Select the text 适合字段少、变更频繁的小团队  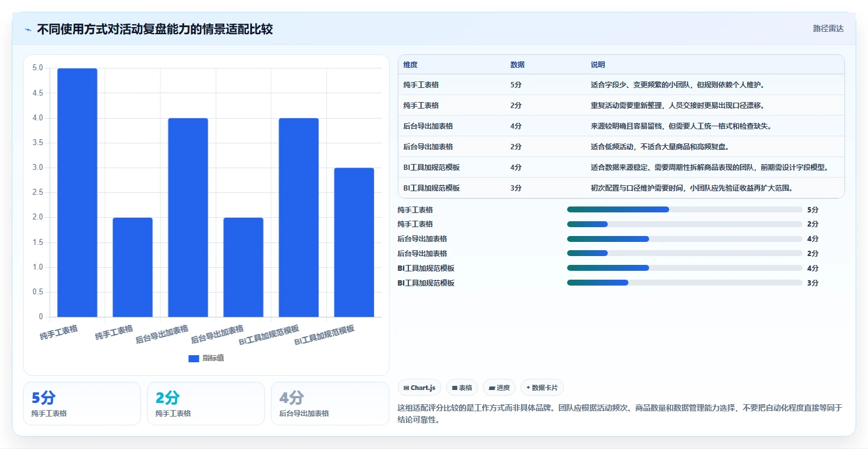click(x=641, y=85)
